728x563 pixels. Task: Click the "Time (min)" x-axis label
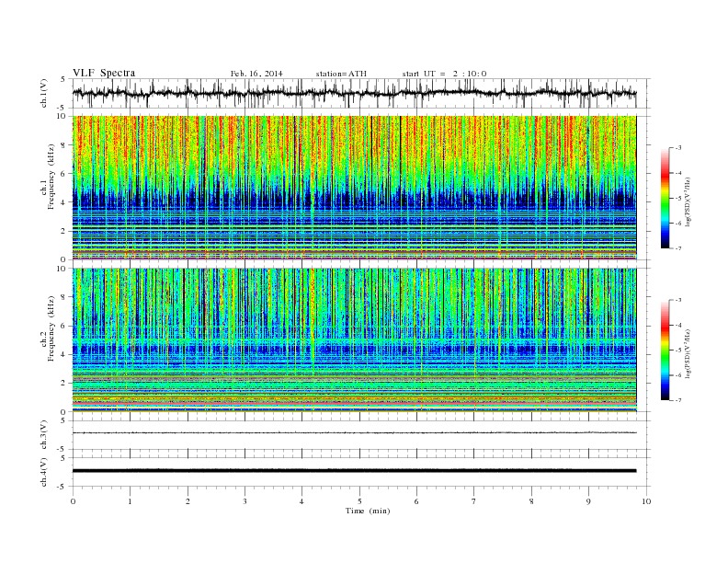point(368,511)
